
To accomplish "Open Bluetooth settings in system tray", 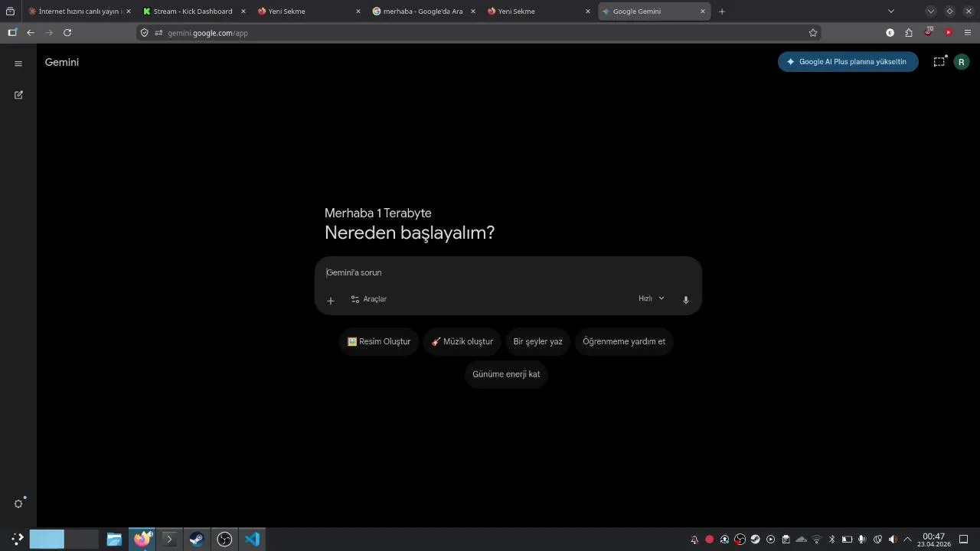I will 832,540.
